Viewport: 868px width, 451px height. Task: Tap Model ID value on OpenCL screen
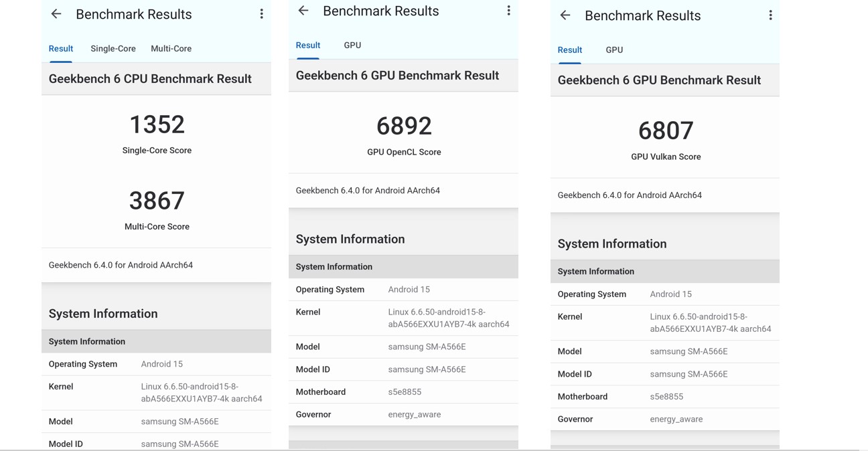coord(427,370)
